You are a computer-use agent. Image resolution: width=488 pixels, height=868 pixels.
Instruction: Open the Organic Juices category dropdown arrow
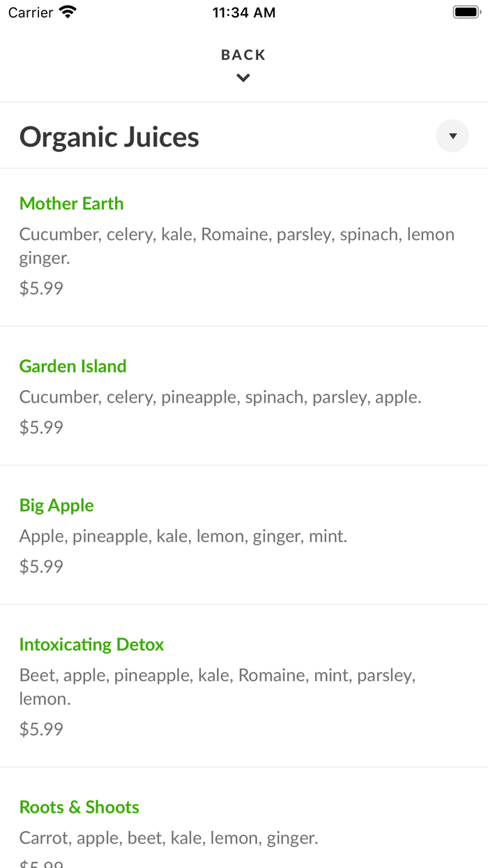452,136
